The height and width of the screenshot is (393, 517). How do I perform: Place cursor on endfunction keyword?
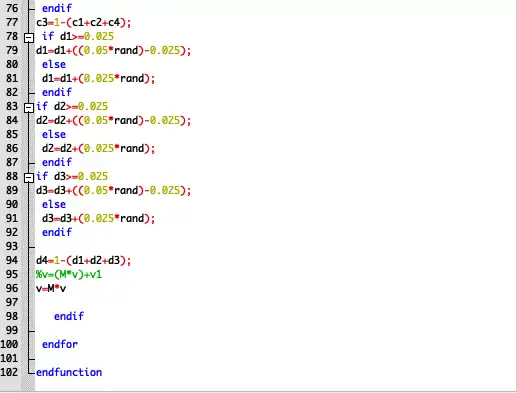tap(69, 372)
